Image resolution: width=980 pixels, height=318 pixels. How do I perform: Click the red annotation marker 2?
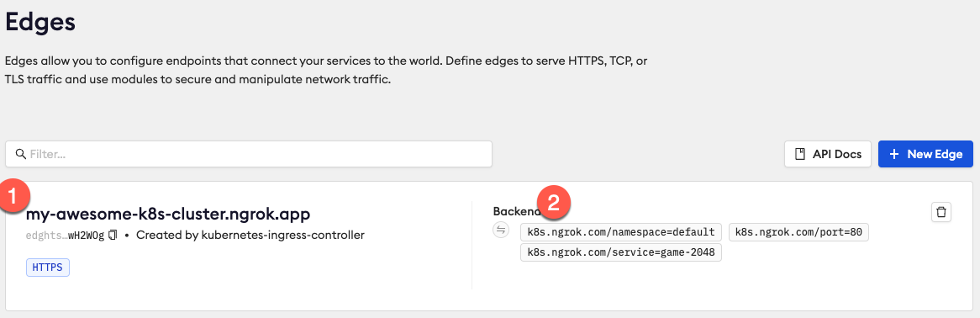553,203
